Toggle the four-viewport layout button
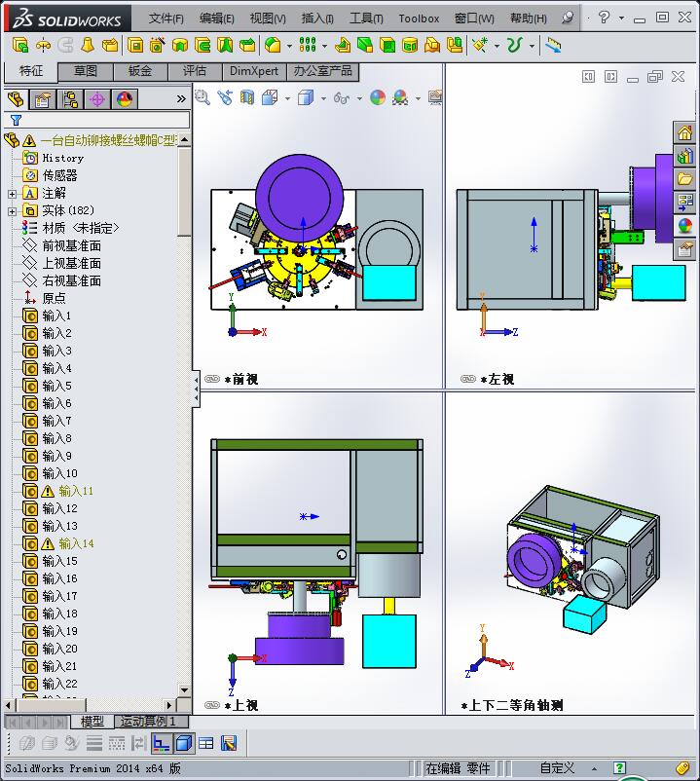 tap(205, 744)
